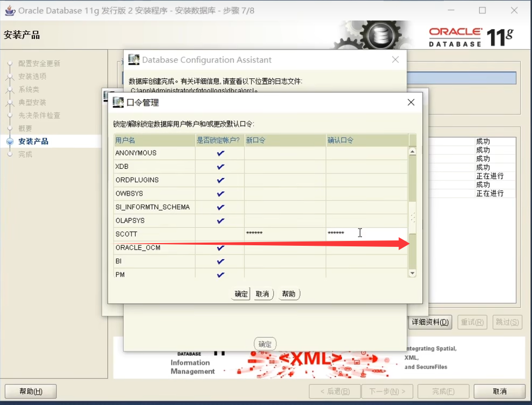The image size is (532, 405).
Task: Select the SCOTT user name
Action: [126, 234]
